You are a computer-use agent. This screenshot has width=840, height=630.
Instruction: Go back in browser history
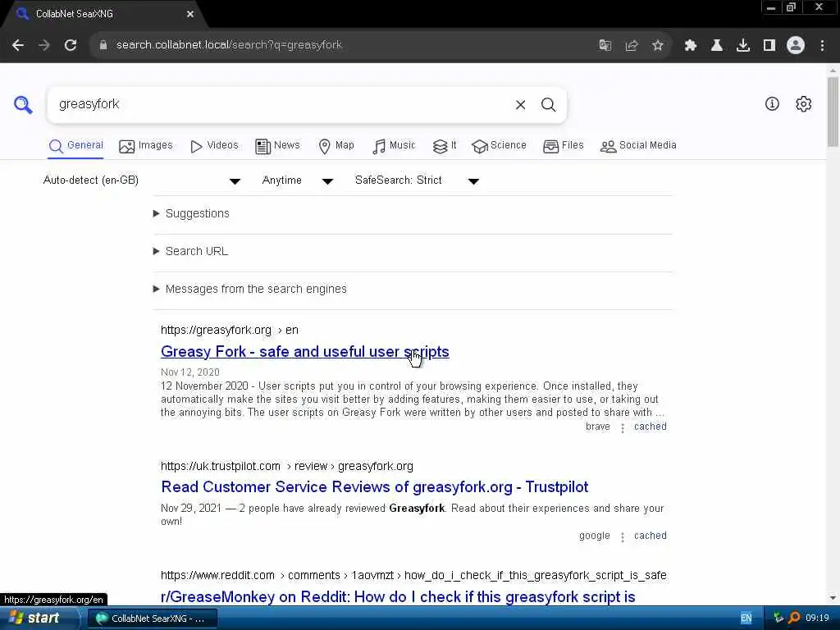pyautogui.click(x=18, y=45)
